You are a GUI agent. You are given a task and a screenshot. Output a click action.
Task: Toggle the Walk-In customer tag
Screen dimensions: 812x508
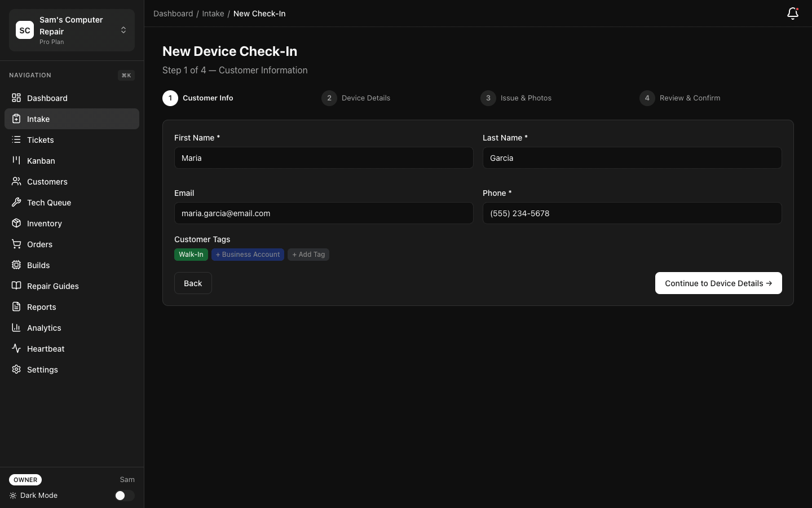tap(191, 255)
